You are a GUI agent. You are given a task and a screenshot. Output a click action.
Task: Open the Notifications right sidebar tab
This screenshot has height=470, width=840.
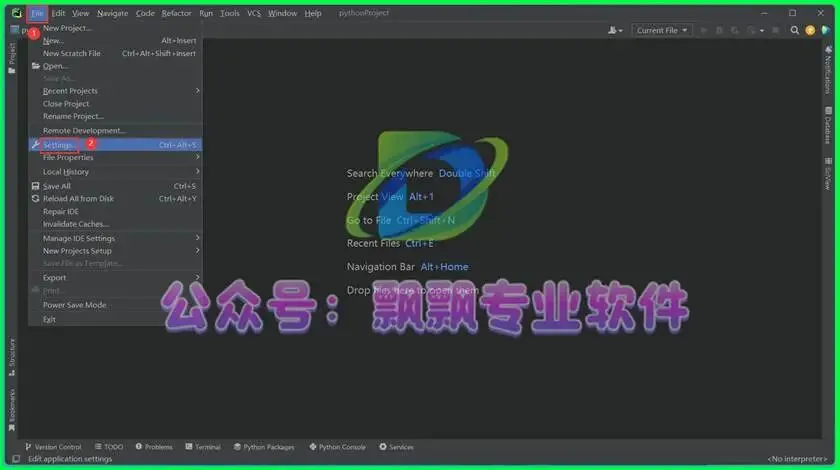828,70
